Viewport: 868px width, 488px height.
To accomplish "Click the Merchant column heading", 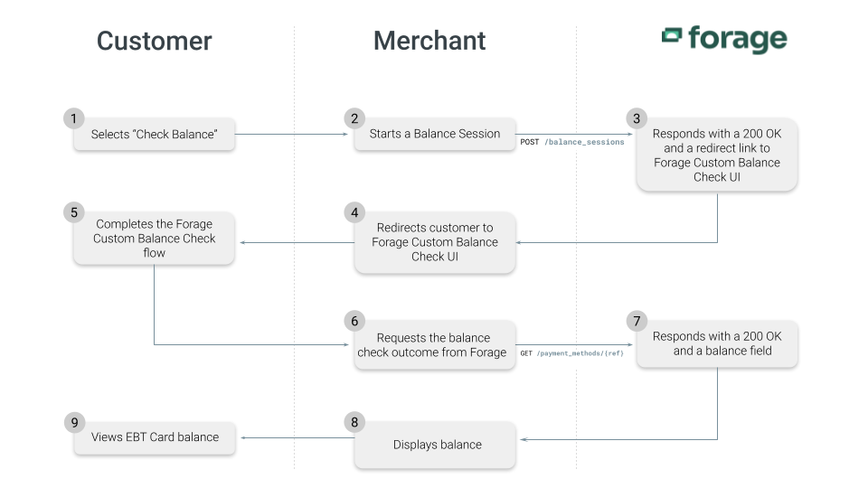I will pyautogui.click(x=429, y=41).
